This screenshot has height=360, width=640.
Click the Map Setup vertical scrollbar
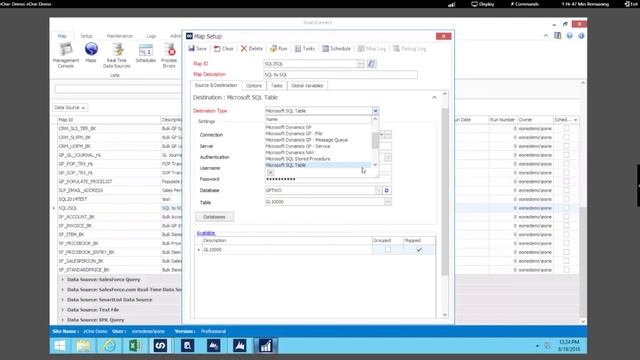click(445, 192)
